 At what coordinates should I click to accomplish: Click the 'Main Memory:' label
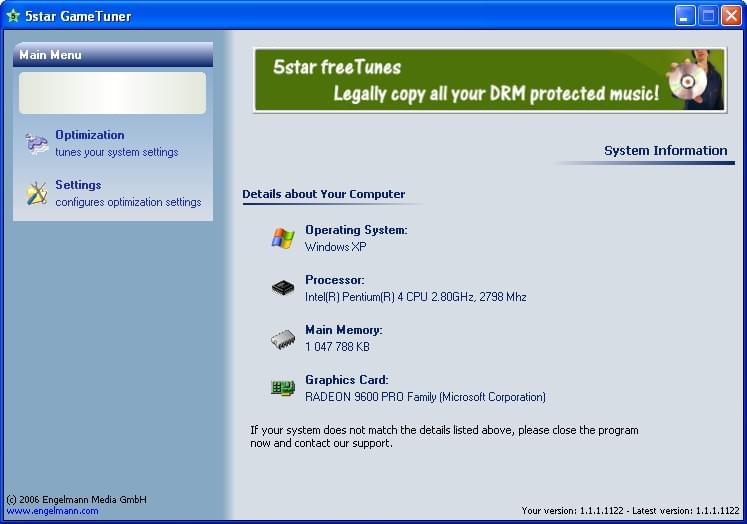click(343, 330)
